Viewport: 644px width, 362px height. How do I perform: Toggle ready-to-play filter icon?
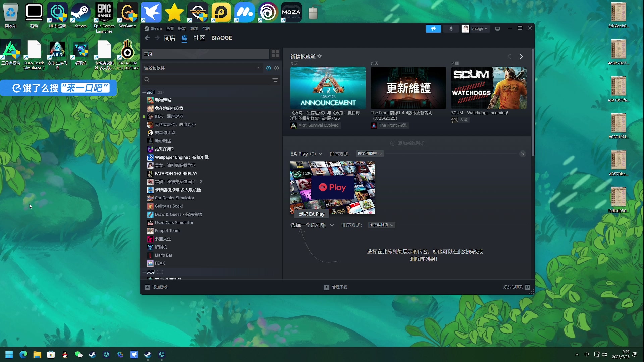click(x=277, y=68)
